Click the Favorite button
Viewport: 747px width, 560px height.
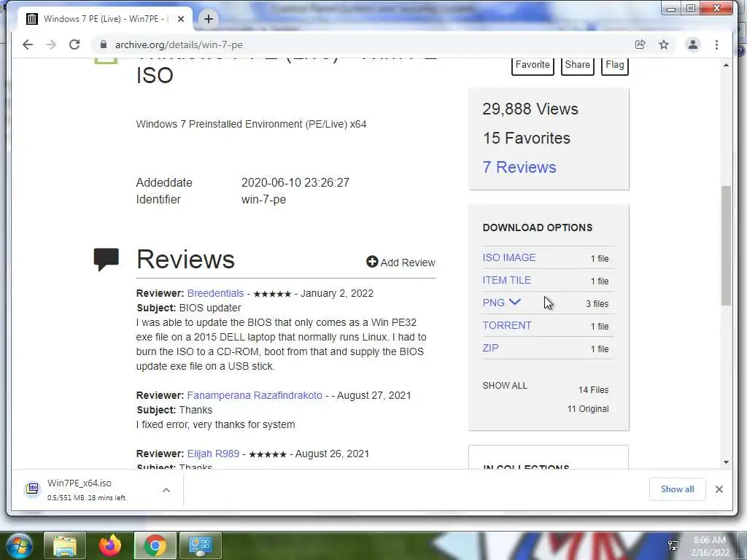click(533, 65)
